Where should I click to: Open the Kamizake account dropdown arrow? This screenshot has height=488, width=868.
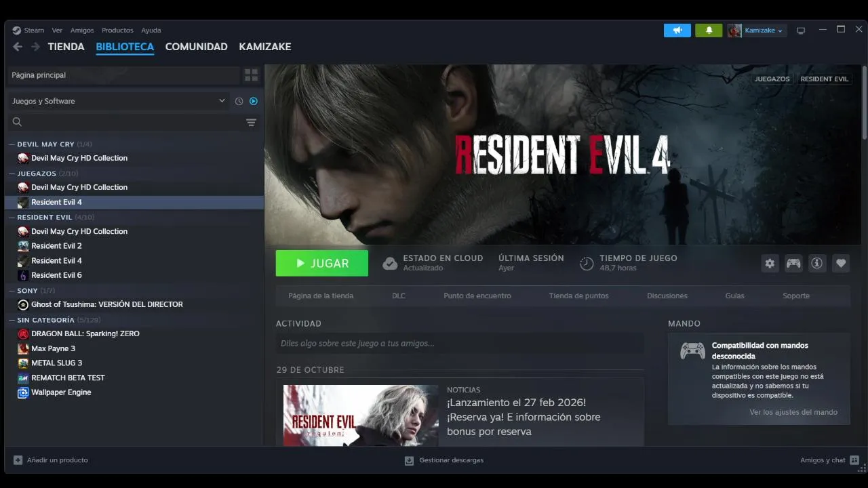click(781, 31)
